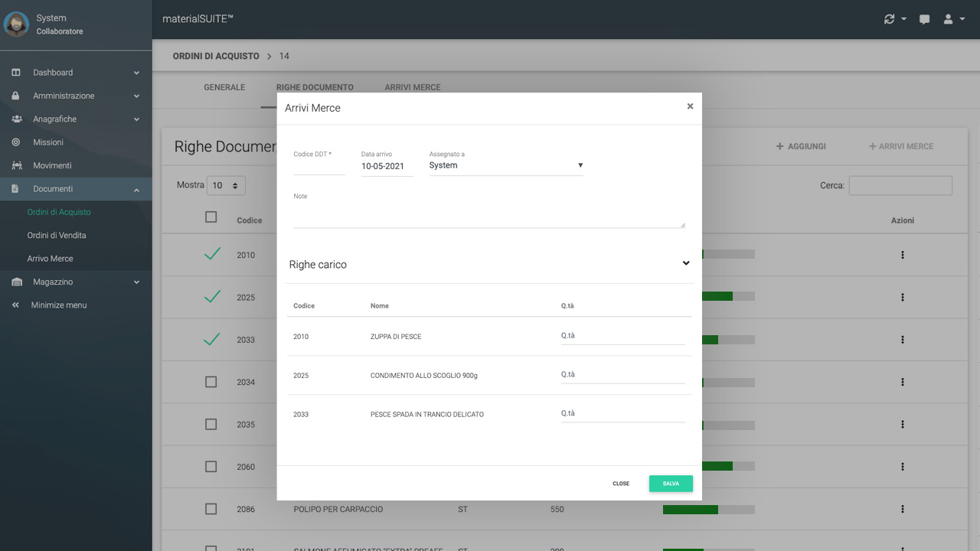Focus Q.tà field for CONDIMENTO ALLO SCOGLIO
The image size is (980, 551).
pos(623,375)
